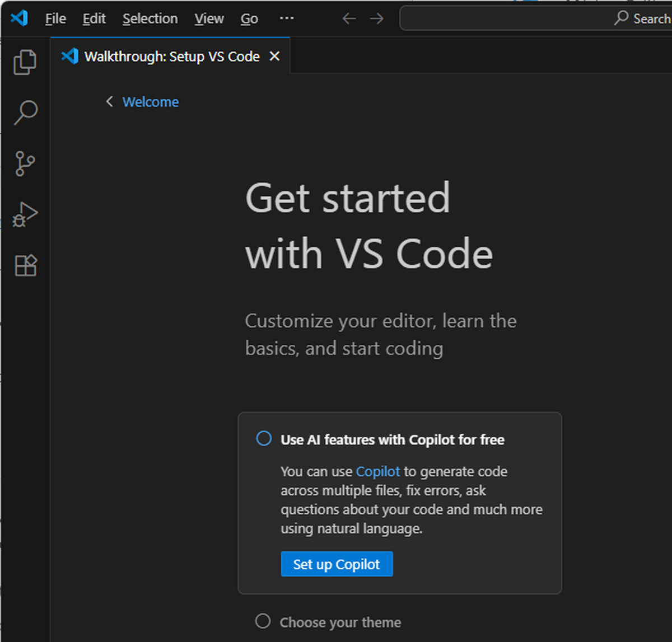
Task: Click the Welcome breadcrumb link
Action: point(150,101)
